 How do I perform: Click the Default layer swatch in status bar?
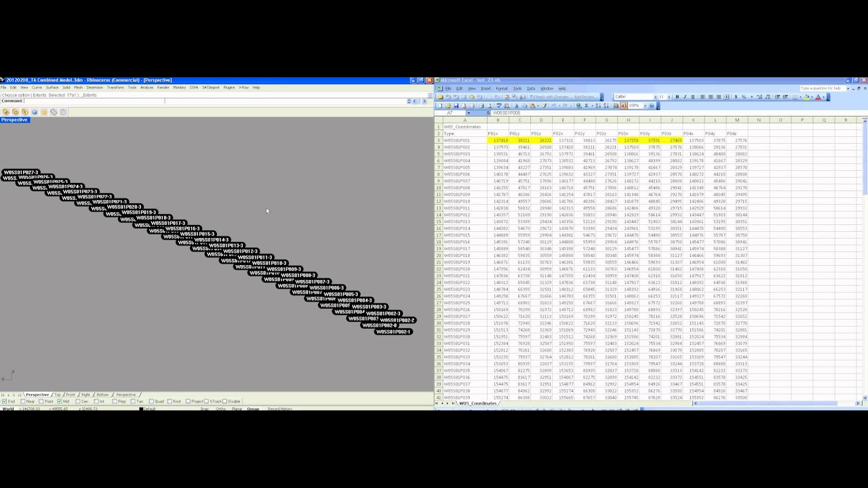coord(141,409)
